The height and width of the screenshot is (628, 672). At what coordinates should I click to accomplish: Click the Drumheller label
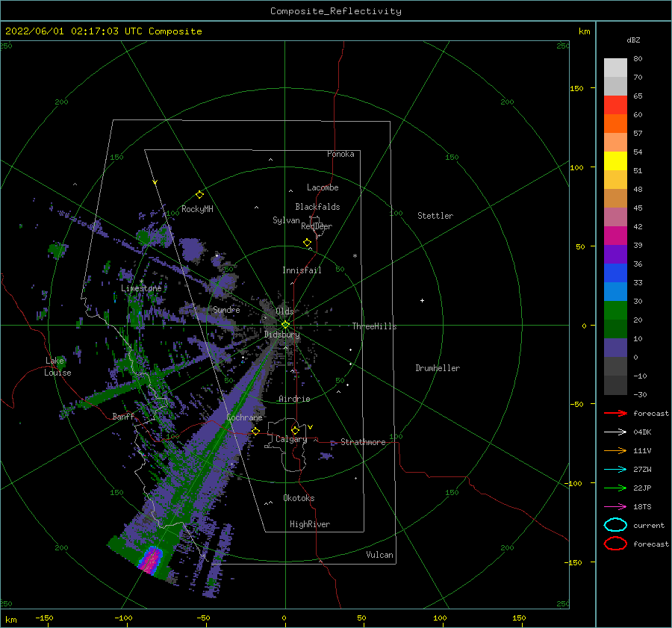point(438,368)
